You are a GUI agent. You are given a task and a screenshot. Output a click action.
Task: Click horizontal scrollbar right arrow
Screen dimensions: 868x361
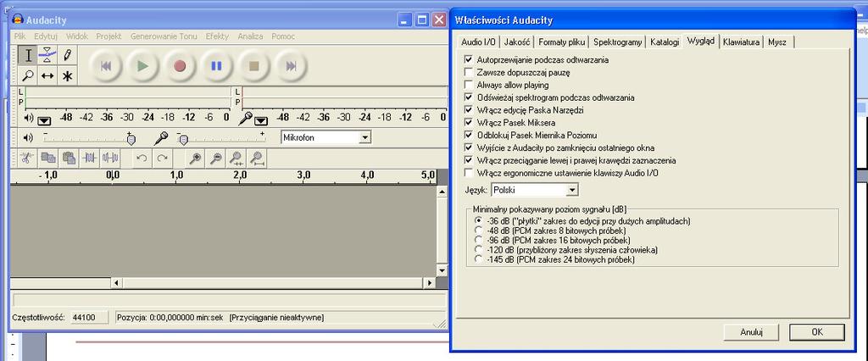pyautogui.click(x=430, y=283)
